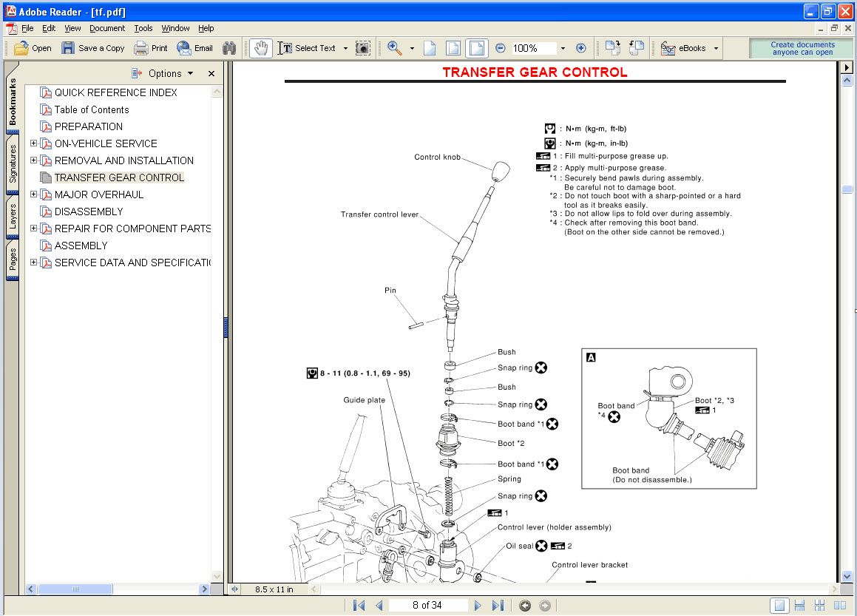Screen dimensions: 857x616
Task: Open the Window menu
Action: click(x=175, y=28)
